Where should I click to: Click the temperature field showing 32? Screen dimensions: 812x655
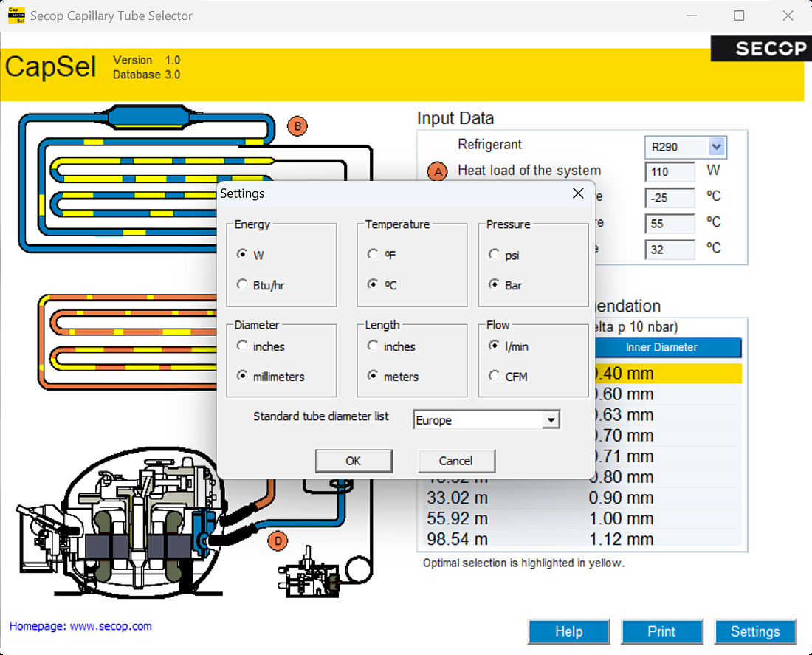[x=670, y=250]
